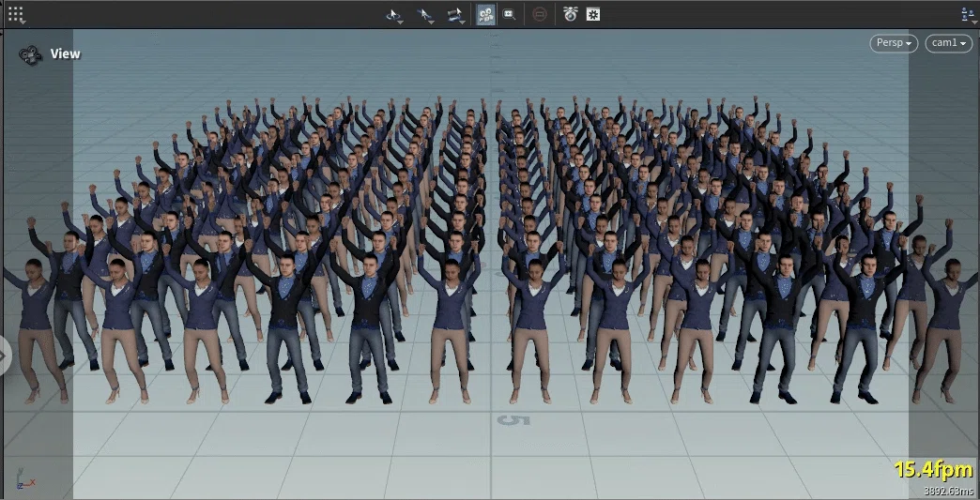The width and height of the screenshot is (980, 500).
Task: Click the zoom-to-frame magnifier icon
Action: click(x=510, y=14)
